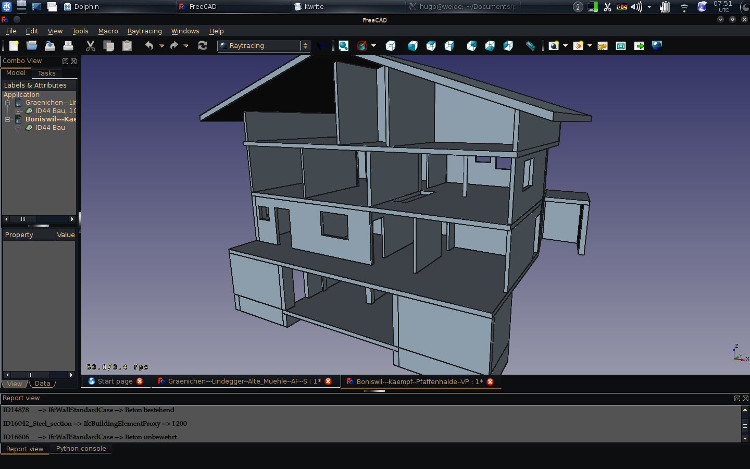Switch to the Data property tab

tap(43, 383)
